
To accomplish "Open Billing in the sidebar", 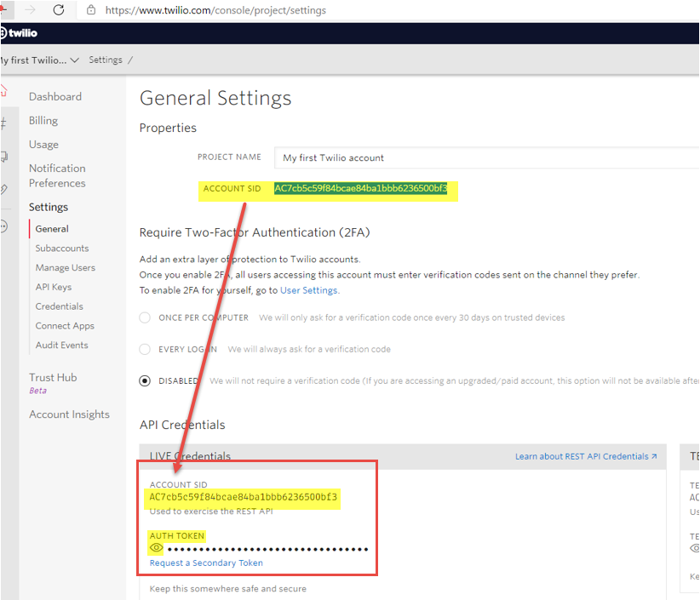I will point(43,121).
